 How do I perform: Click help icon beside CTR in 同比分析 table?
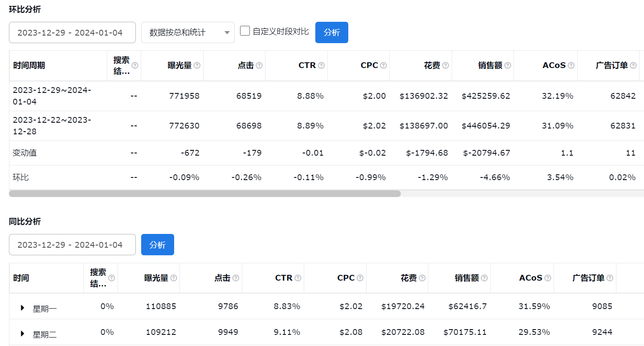coord(298,278)
